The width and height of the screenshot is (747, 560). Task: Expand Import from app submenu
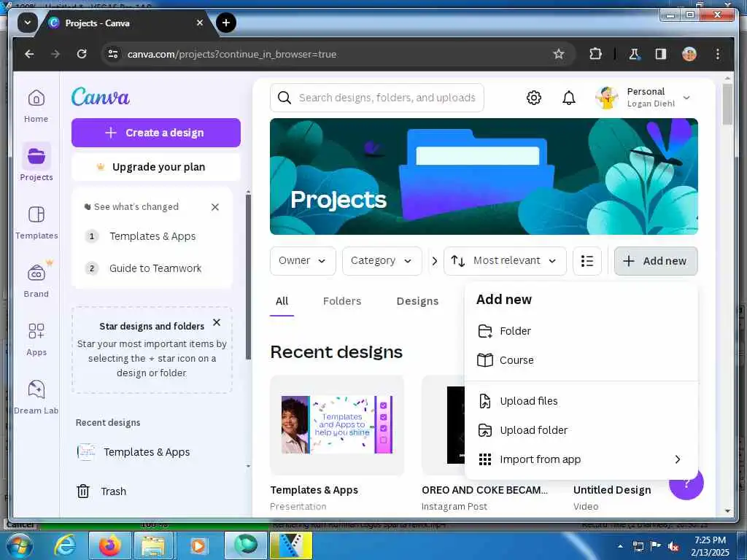pyautogui.click(x=581, y=459)
